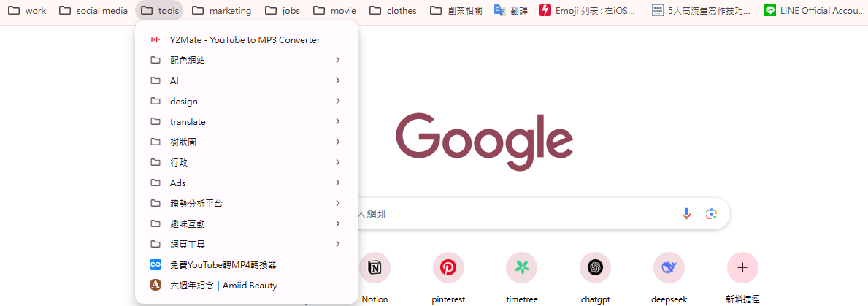
Task: Collapse the tools bookmarks folder
Action: point(160,10)
